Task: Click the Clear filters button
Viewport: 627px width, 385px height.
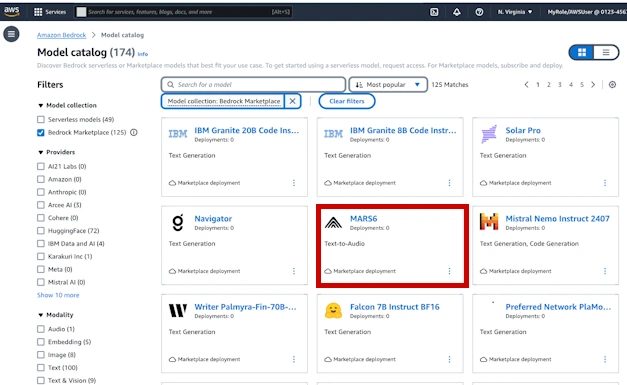Action: (x=347, y=101)
